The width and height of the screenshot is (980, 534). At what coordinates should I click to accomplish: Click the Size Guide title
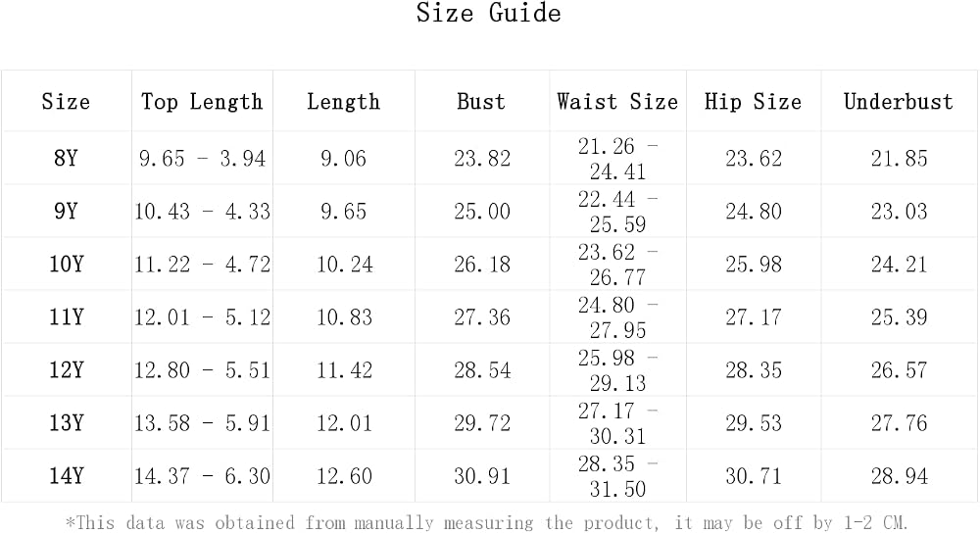(x=489, y=13)
